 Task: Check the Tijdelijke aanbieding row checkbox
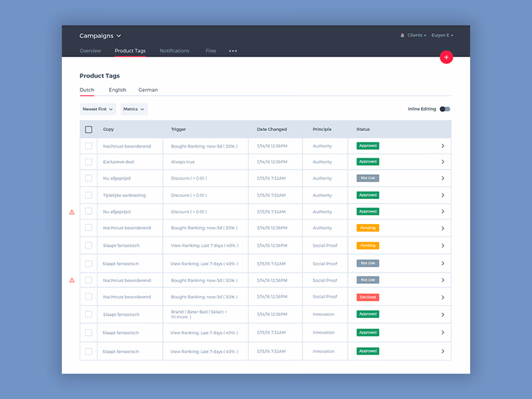(88, 195)
